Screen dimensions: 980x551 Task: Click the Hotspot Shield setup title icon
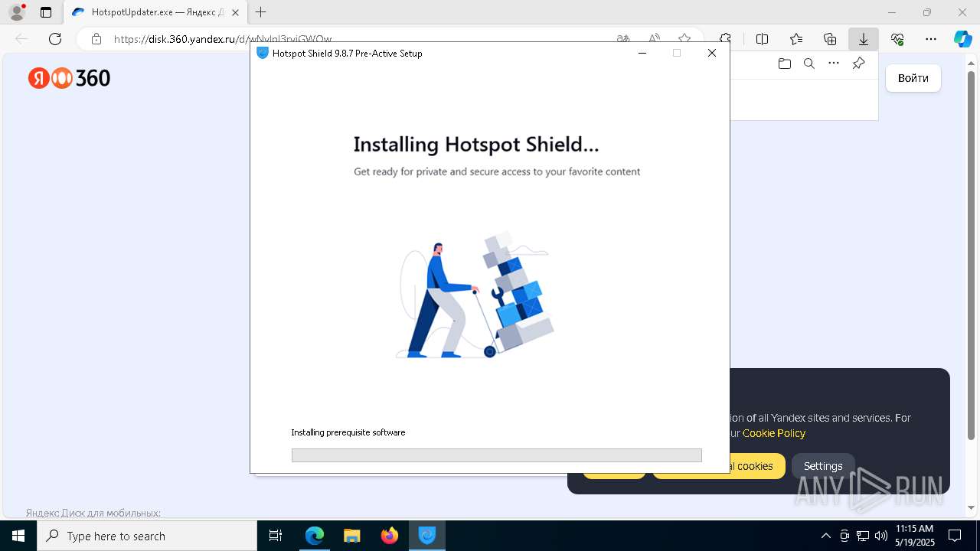[263, 54]
